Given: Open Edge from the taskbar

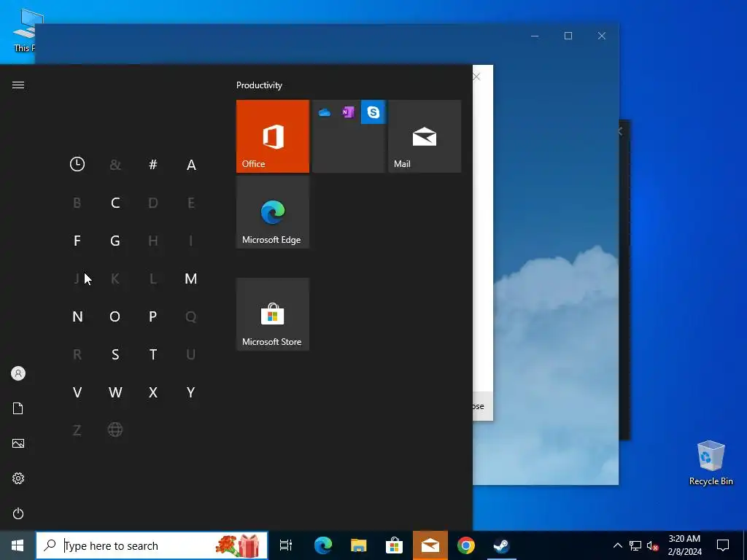Looking at the screenshot, I should 322,545.
